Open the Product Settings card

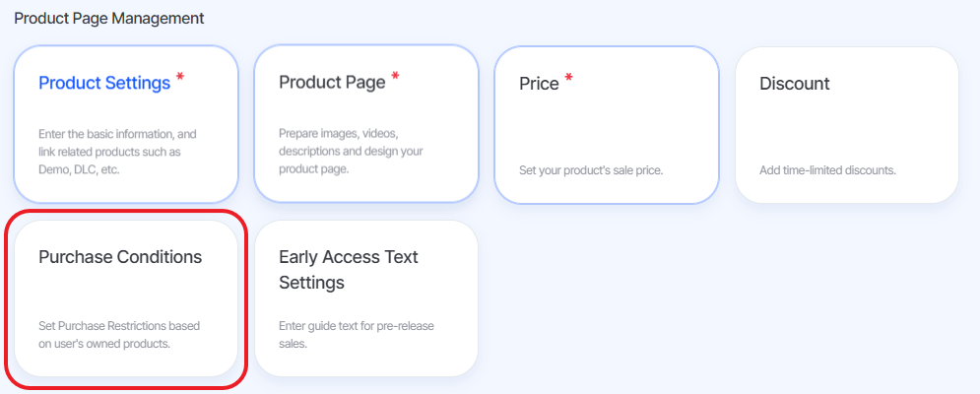point(126,124)
